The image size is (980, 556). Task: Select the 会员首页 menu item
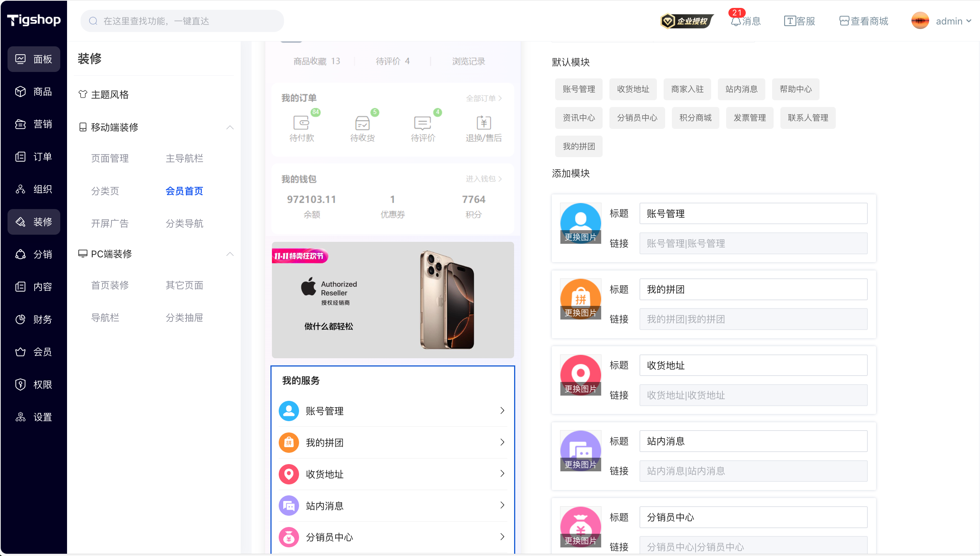click(185, 191)
